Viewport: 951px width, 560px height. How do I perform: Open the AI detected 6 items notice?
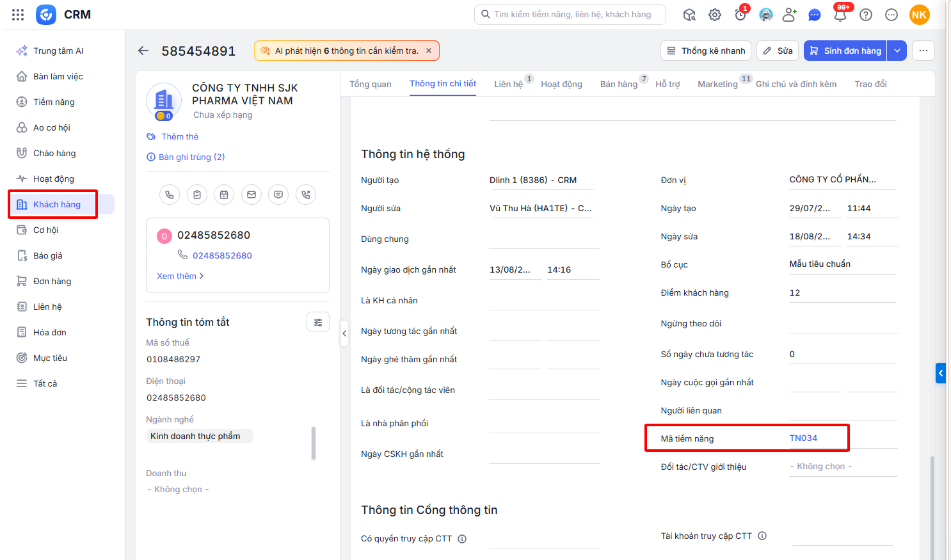pyautogui.click(x=347, y=51)
